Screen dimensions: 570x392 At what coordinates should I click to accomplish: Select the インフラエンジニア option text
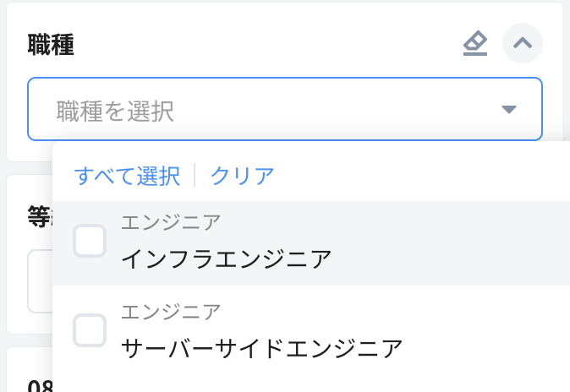(226, 259)
